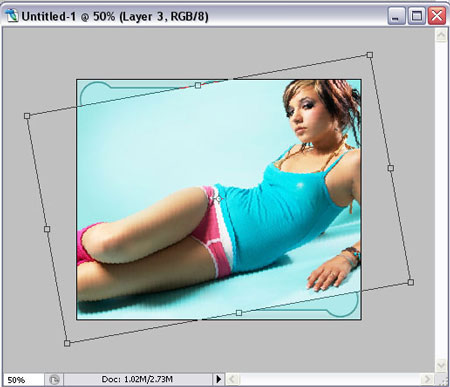The image size is (450, 387).
Task: Click the bottom-right transform corner handle
Action: coord(411,282)
